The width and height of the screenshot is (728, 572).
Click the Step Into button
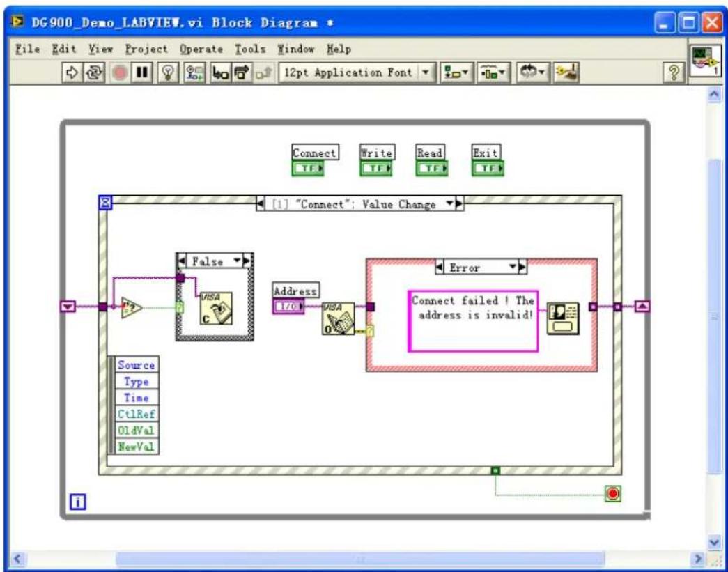pyautogui.click(x=219, y=73)
